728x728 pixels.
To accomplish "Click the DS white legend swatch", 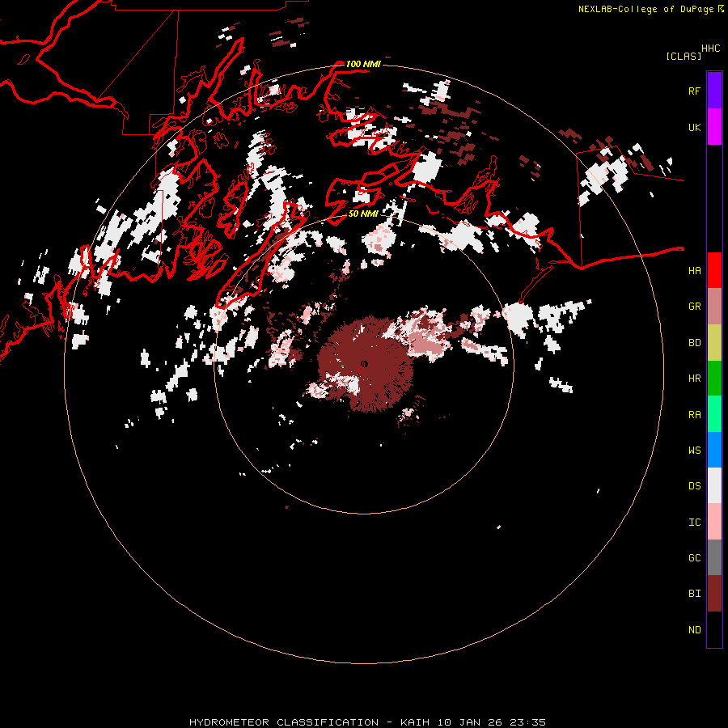I will (714, 485).
